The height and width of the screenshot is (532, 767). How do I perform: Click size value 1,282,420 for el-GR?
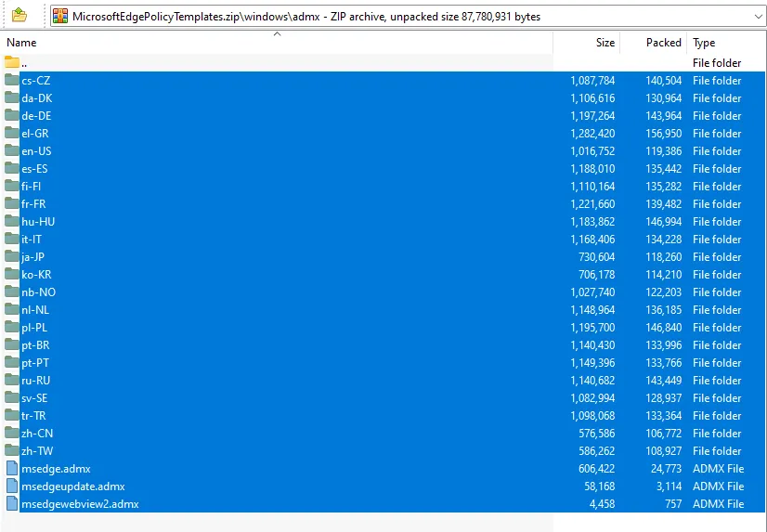[592, 134]
